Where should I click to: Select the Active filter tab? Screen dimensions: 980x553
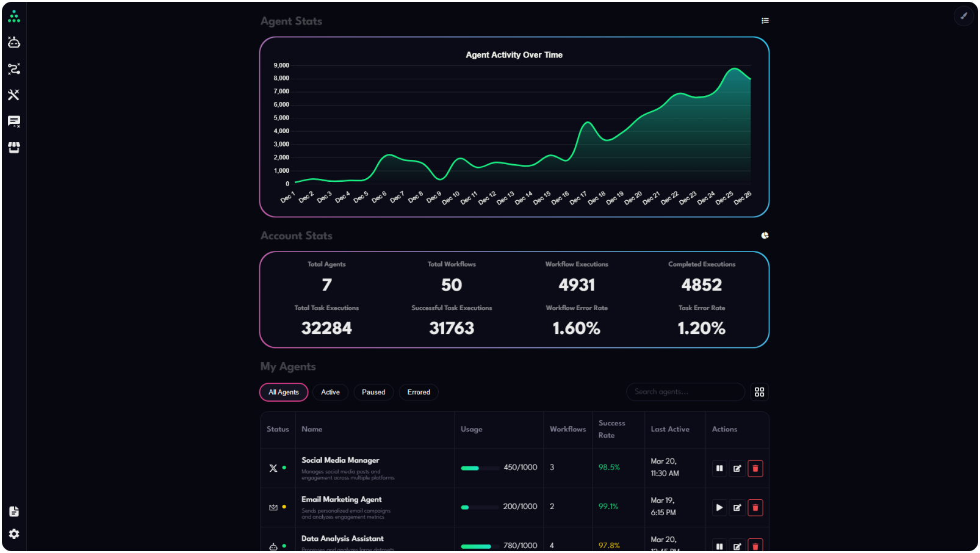click(331, 392)
